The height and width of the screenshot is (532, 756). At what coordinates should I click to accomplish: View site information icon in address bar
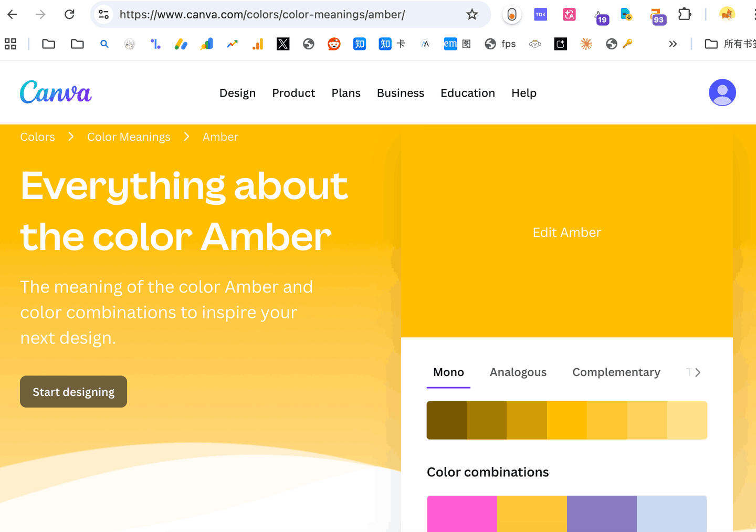pos(104,15)
